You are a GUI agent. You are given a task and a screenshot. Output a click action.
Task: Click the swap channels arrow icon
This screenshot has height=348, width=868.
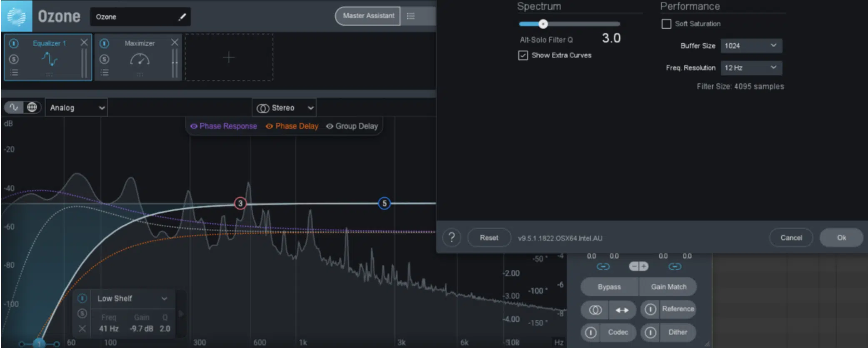coord(622,310)
